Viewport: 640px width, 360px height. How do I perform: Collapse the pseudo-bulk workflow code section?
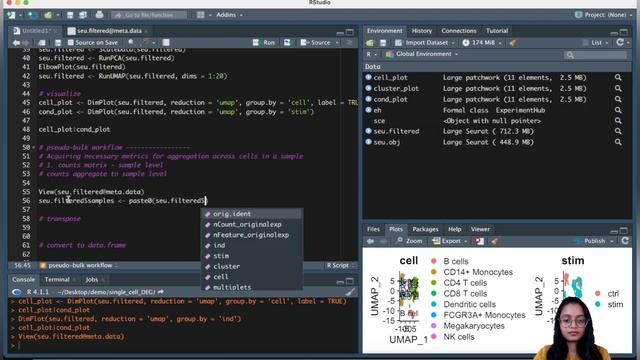[x=34, y=147]
